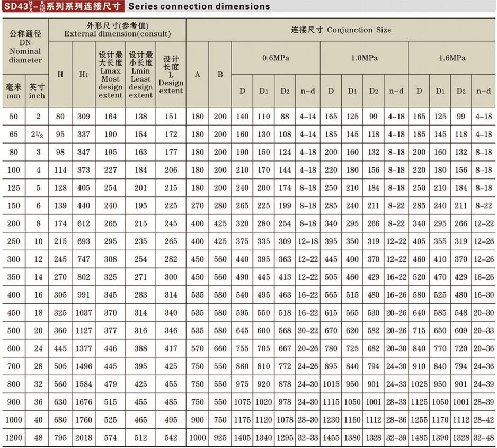This screenshot has width=497, height=448.
Task: Click the Conjunction Size header
Action: pos(341,30)
